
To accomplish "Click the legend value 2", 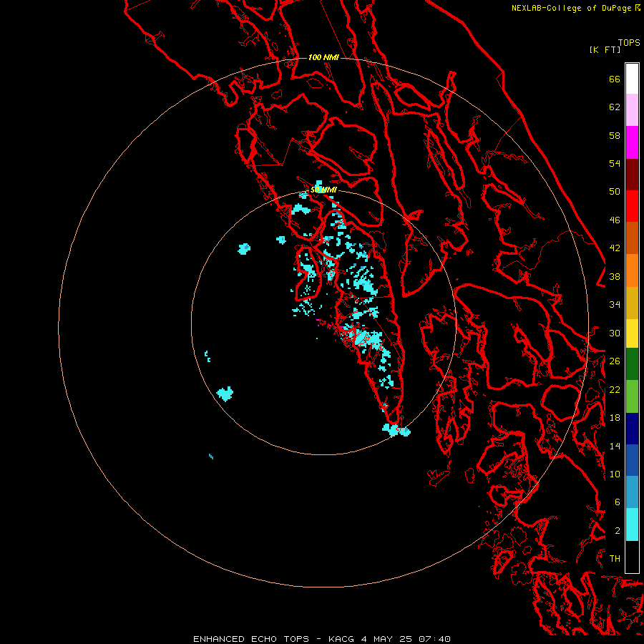I will point(618,531).
